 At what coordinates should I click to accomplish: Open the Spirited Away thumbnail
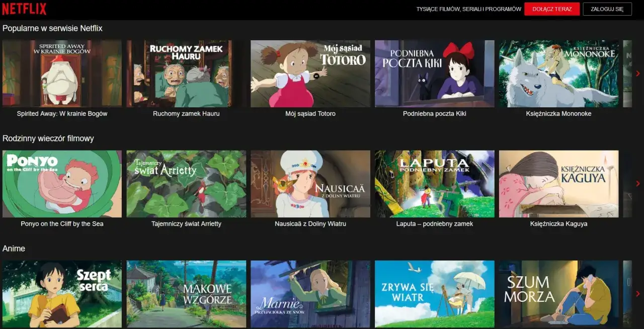click(x=62, y=74)
